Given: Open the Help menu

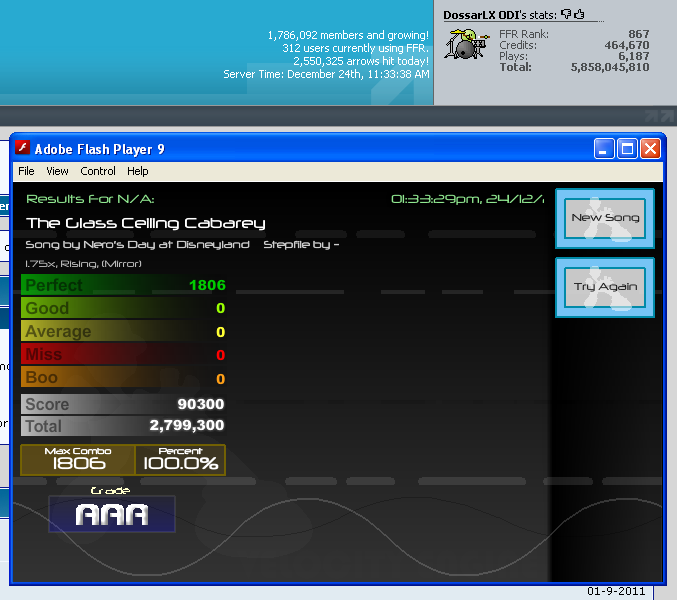Looking at the screenshot, I should pyautogui.click(x=137, y=171).
